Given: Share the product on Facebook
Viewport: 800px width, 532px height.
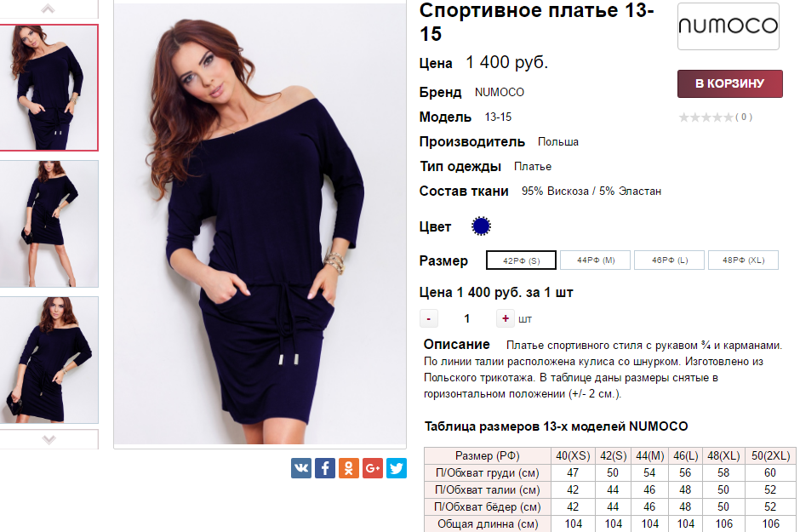Looking at the screenshot, I should (x=325, y=467).
